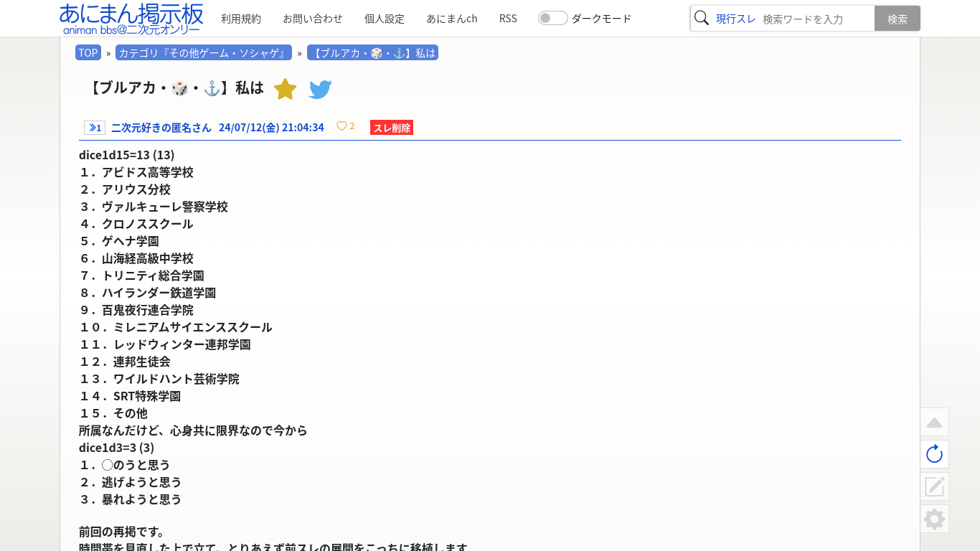Open the 現行スレ search scope selector
This screenshot has width=980, height=551.
point(735,19)
